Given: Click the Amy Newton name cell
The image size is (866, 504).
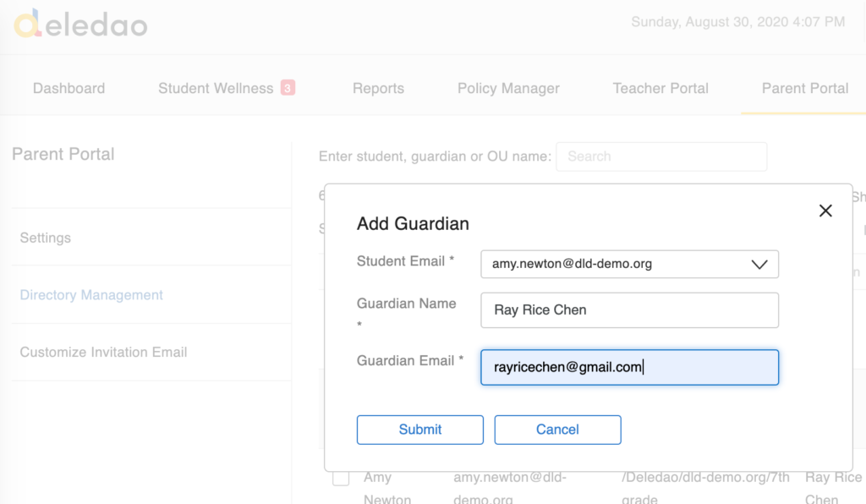Looking at the screenshot, I should point(387,488).
